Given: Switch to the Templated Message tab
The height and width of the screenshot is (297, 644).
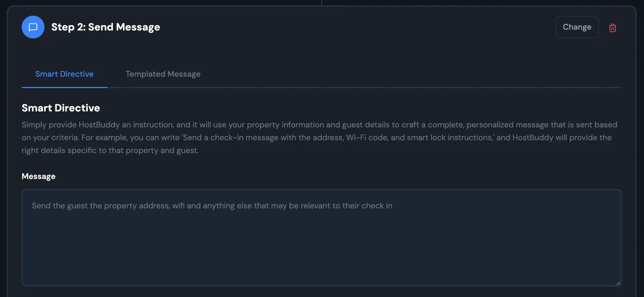Looking at the screenshot, I should point(163,74).
